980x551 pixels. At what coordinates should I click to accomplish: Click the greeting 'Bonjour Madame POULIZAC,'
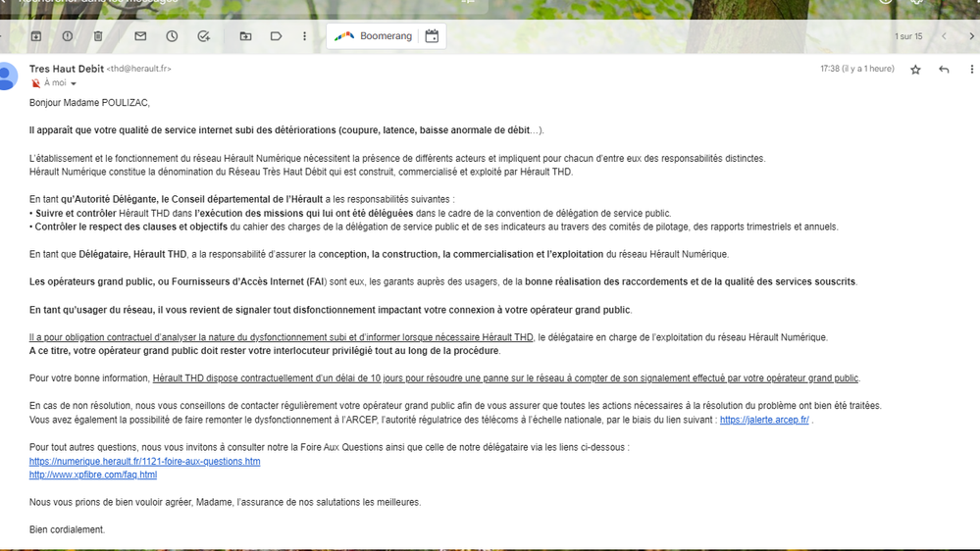point(89,102)
